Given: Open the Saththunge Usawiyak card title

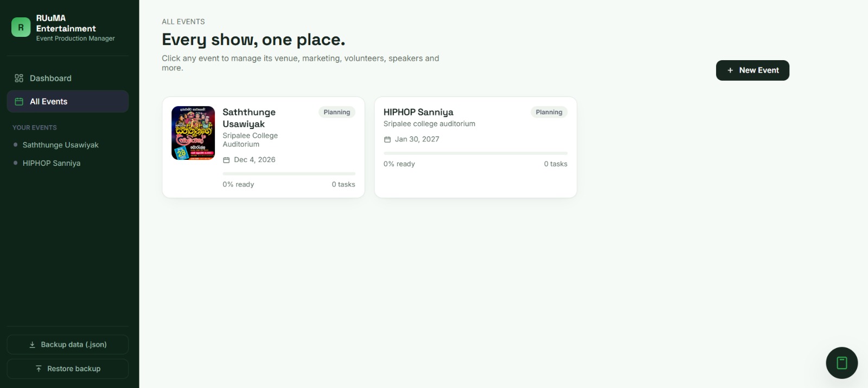Looking at the screenshot, I should tap(249, 118).
